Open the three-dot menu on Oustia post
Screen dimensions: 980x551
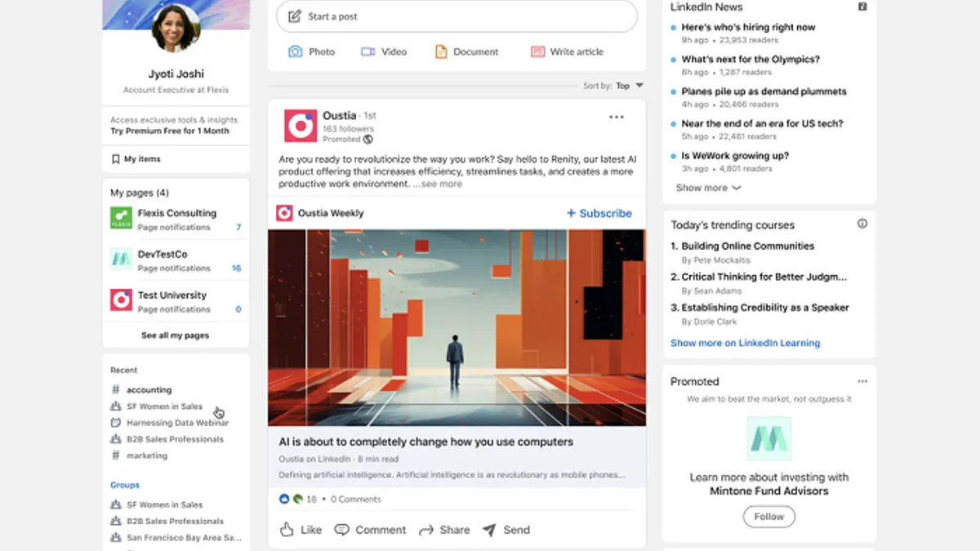point(617,117)
